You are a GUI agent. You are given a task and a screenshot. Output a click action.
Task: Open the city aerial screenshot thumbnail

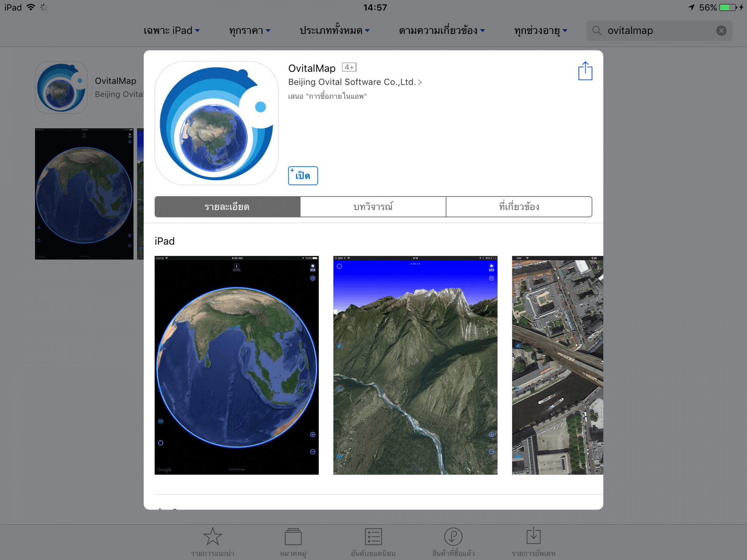tap(558, 365)
